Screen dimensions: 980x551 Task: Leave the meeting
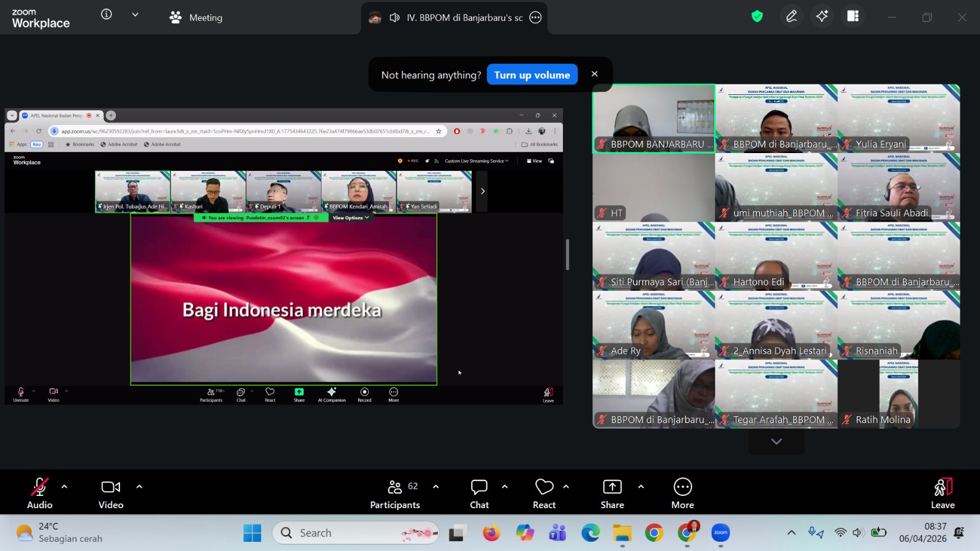point(943,493)
